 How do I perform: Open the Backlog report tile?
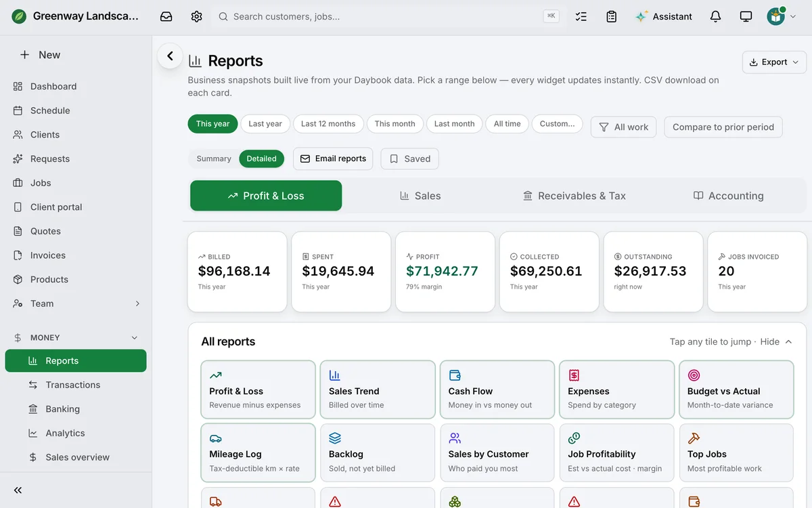click(378, 452)
